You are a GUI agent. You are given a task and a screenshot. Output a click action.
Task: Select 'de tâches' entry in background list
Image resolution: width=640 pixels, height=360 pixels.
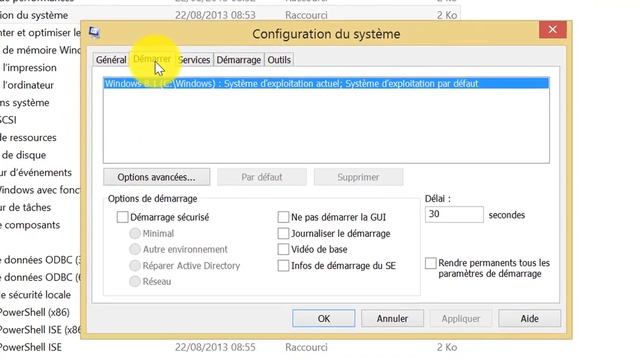click(x=25, y=207)
